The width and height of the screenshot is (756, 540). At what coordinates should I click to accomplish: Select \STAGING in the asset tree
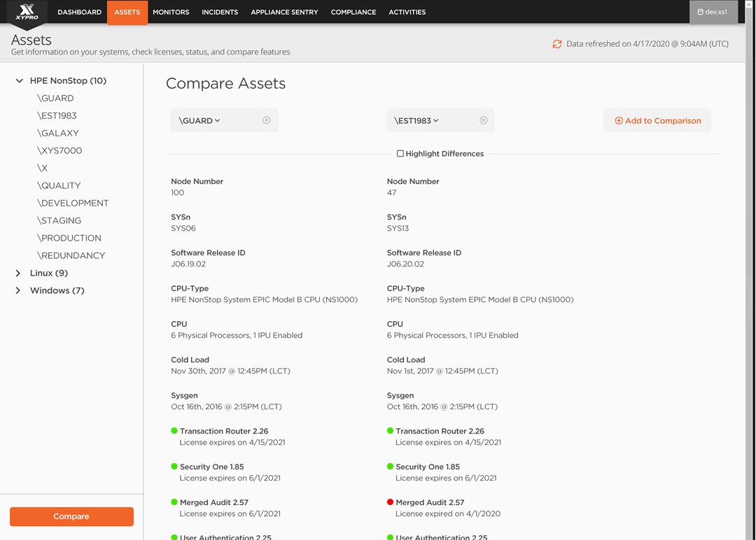59,220
